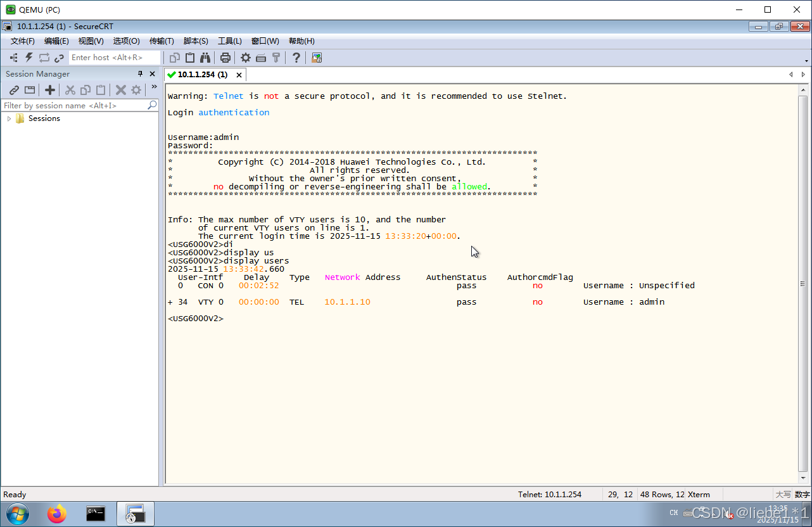The width and height of the screenshot is (812, 527).
Task: Open the 视图(V) menu
Action: tap(91, 41)
